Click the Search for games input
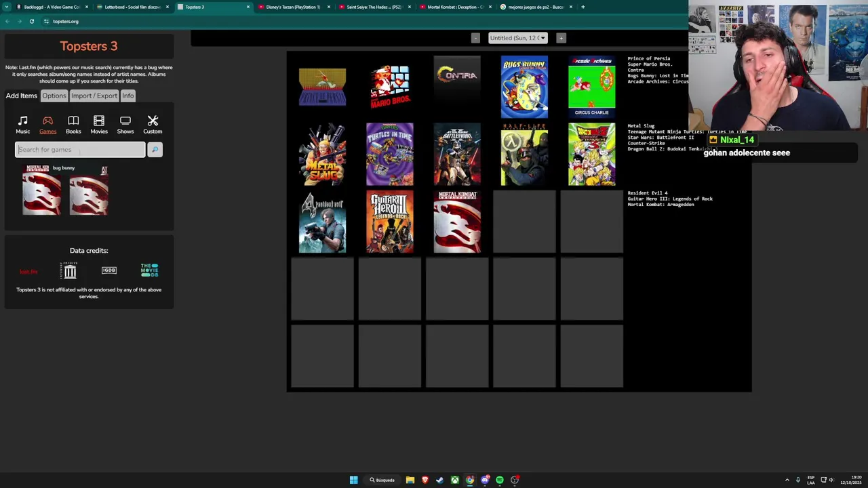Screen dimensions: 868x488 80,150
